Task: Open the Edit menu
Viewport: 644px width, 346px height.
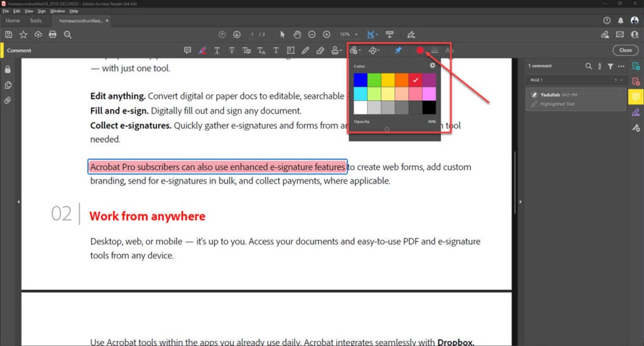Action: click(16, 11)
